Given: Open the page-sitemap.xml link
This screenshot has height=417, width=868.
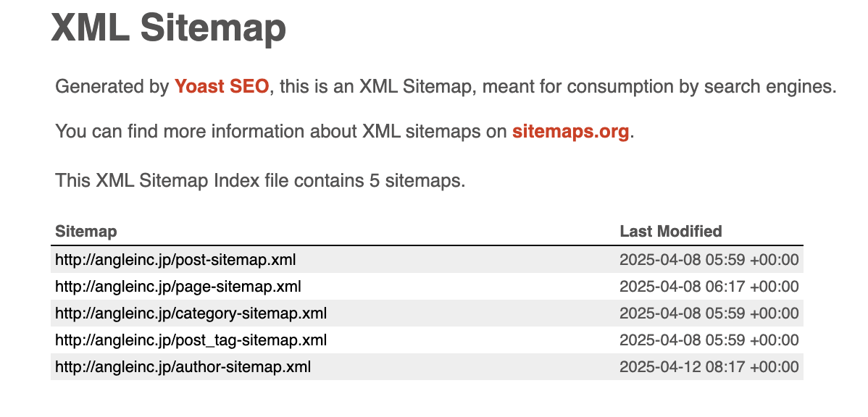Looking at the screenshot, I should tap(178, 287).
